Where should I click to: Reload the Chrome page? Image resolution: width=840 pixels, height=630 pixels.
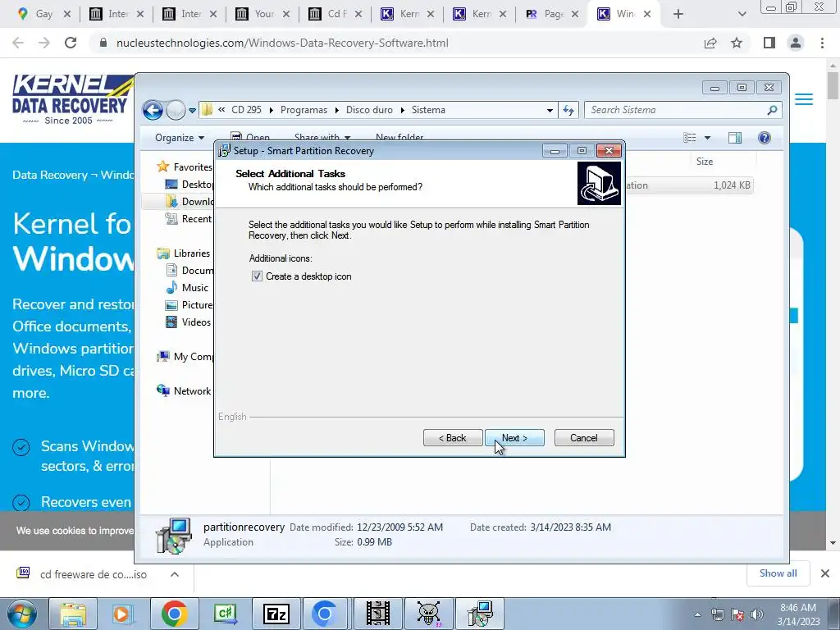pos(71,43)
